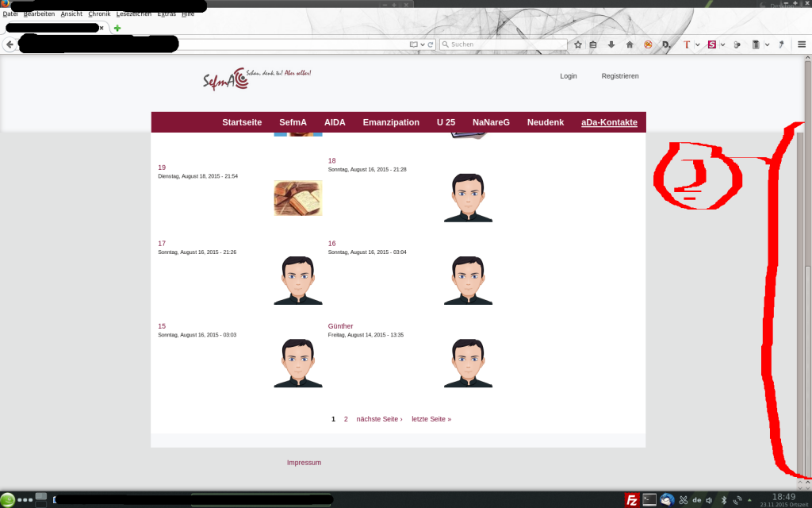Expand dropdown next to S toolbar icon
Viewport: 812px width, 508px height.
click(722, 44)
